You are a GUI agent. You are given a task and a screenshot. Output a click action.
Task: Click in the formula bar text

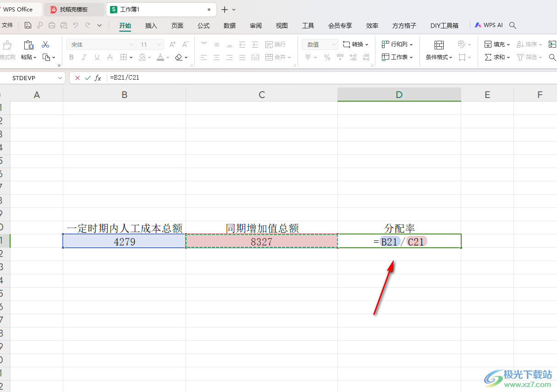[124, 78]
